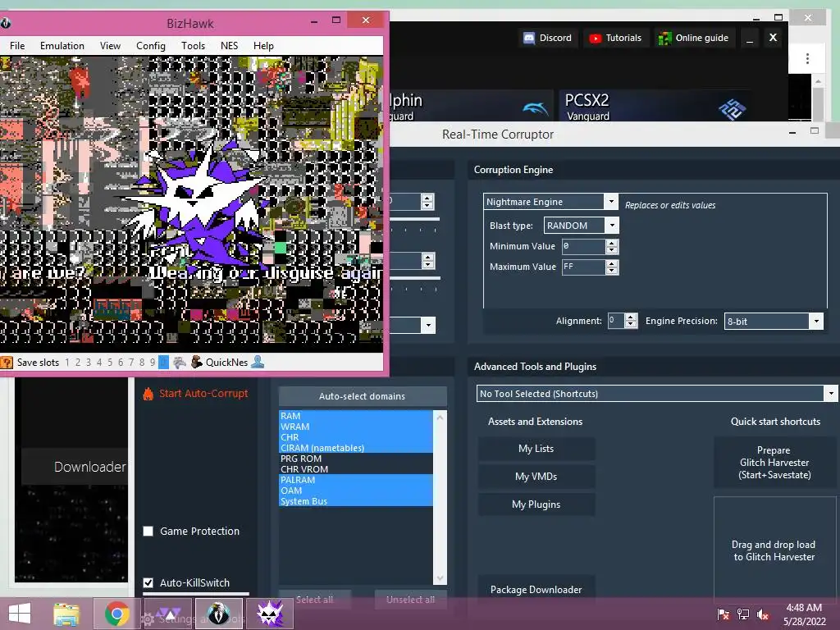Screen dimensions: 840x630
Task: Click the lower partially hidden slider track
Action: pyautogui.click(x=414, y=279)
